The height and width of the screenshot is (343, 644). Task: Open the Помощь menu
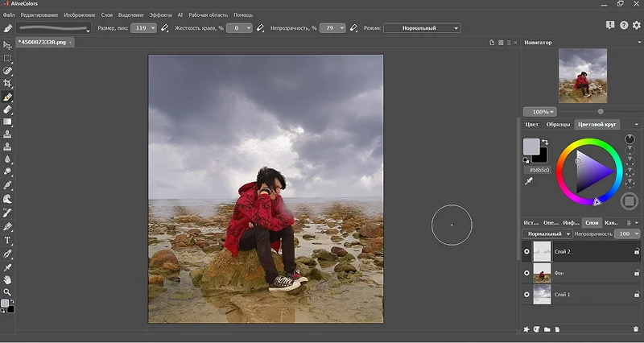[x=243, y=14]
